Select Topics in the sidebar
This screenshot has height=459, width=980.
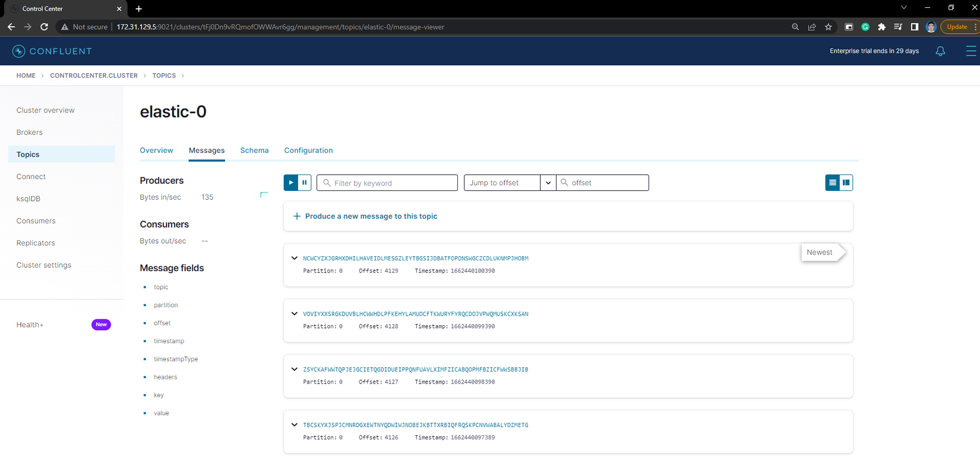(62, 154)
